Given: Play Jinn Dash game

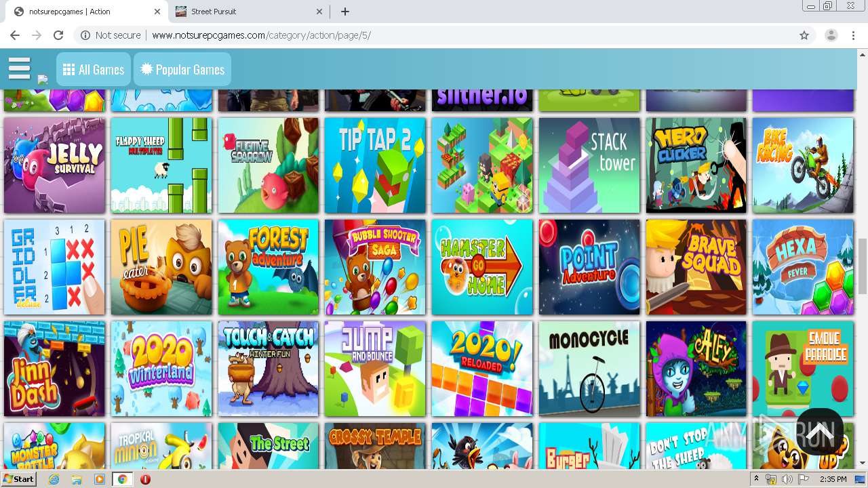Looking at the screenshot, I should point(54,369).
